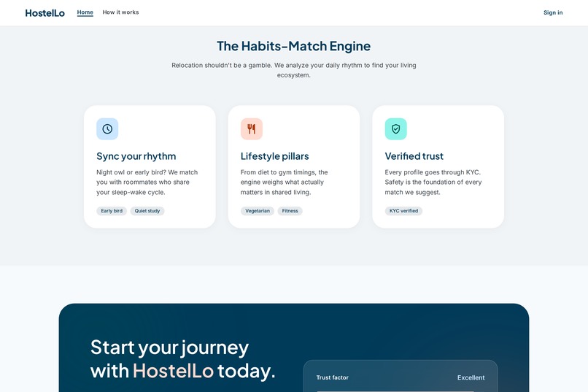Click the Verified trust heading
Screen dimensions: 588x392
pyautogui.click(x=414, y=156)
